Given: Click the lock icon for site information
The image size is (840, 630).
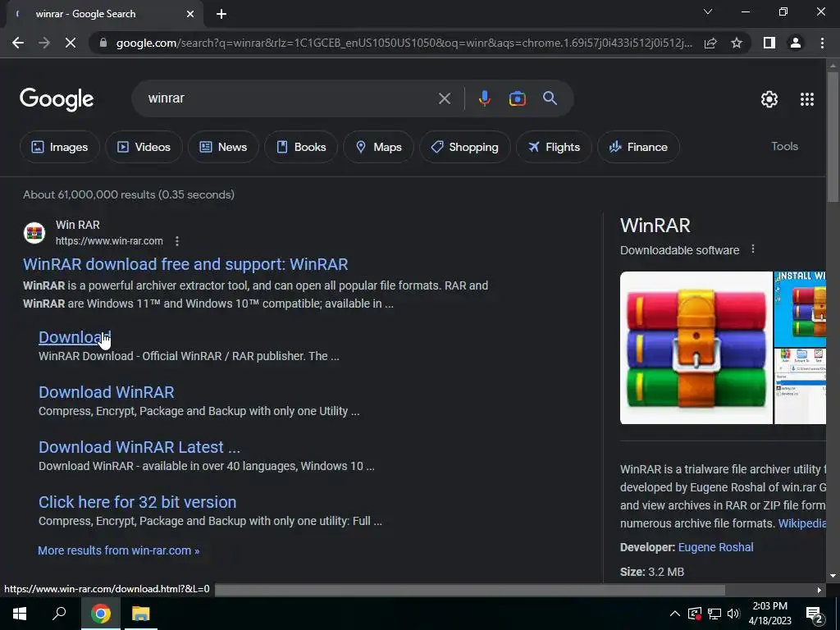Looking at the screenshot, I should (103, 43).
